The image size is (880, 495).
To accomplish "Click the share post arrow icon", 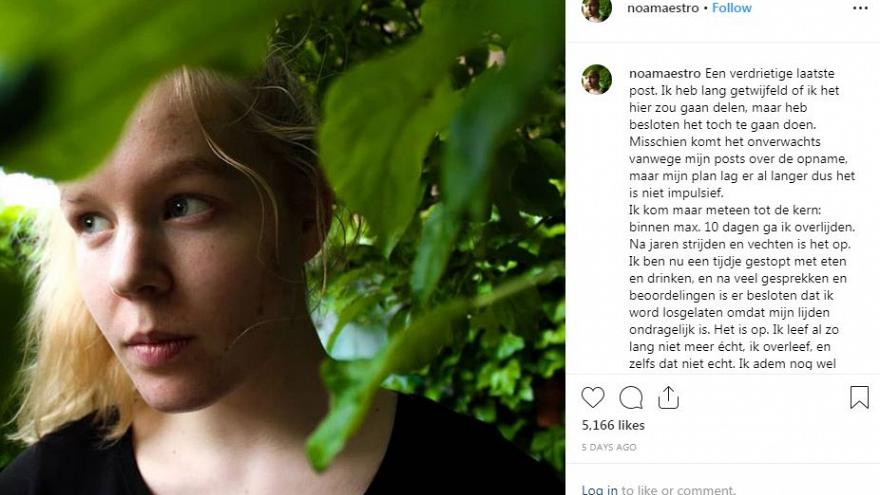I will (x=668, y=397).
